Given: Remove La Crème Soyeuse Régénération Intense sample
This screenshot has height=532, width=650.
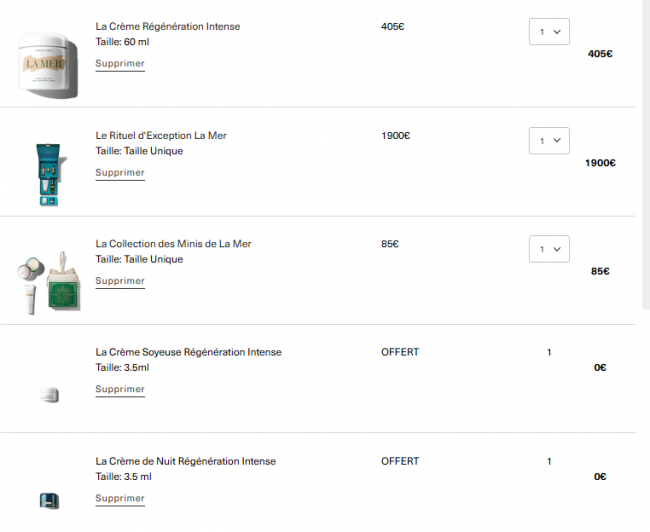Looking at the screenshot, I should 120,390.
